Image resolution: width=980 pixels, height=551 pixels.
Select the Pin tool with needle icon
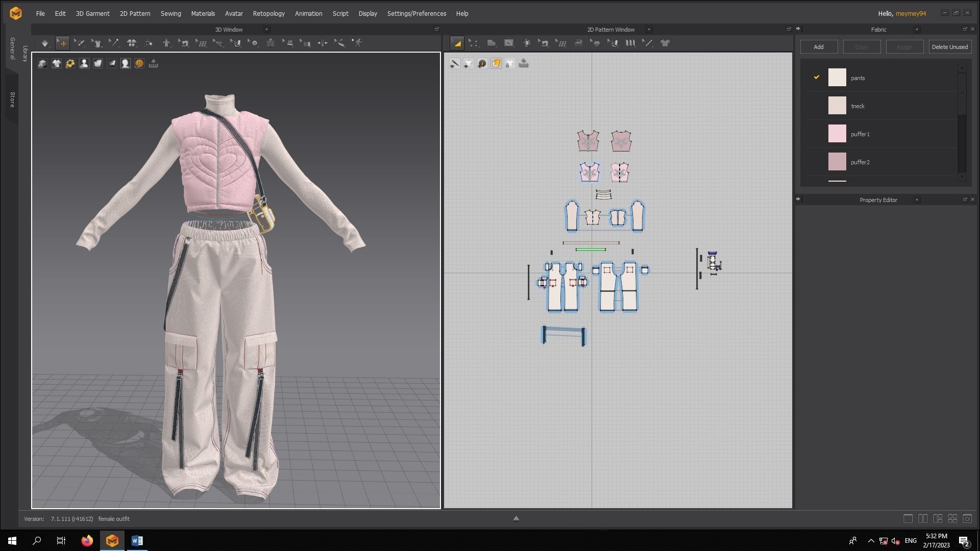coord(114,43)
